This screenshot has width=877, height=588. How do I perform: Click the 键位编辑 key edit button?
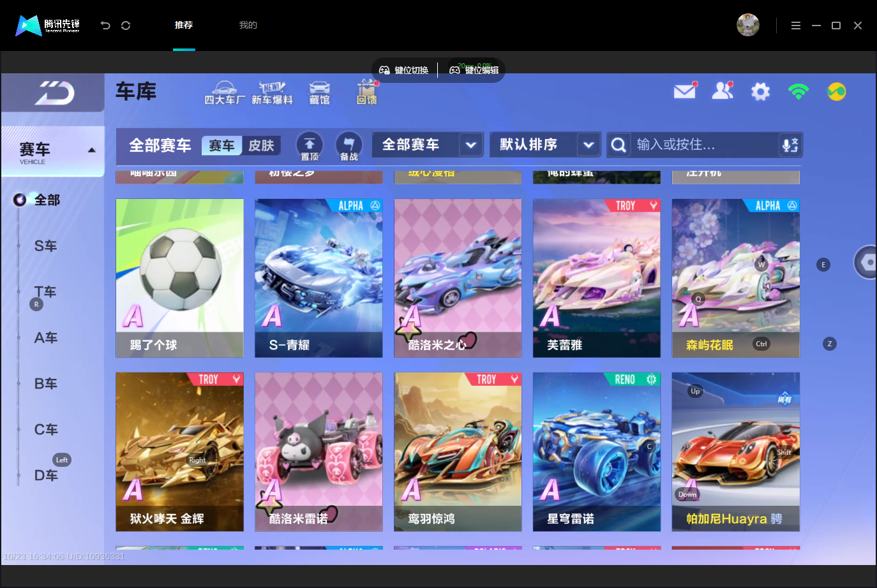[x=475, y=70]
